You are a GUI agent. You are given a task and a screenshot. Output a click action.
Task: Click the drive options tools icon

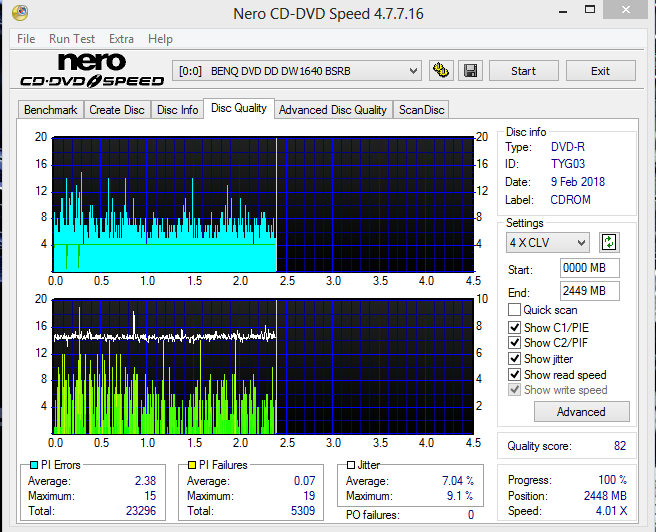441,71
